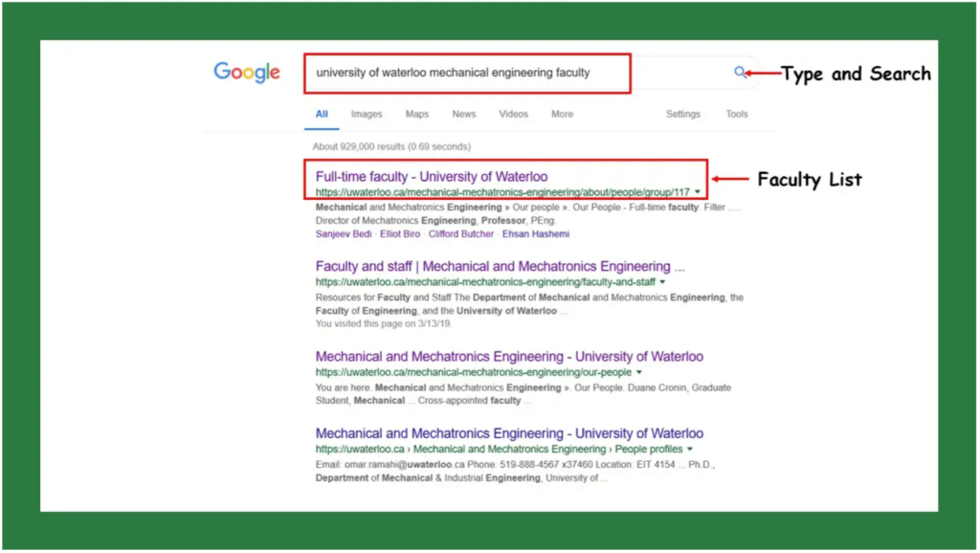Switch to the News tab

464,114
